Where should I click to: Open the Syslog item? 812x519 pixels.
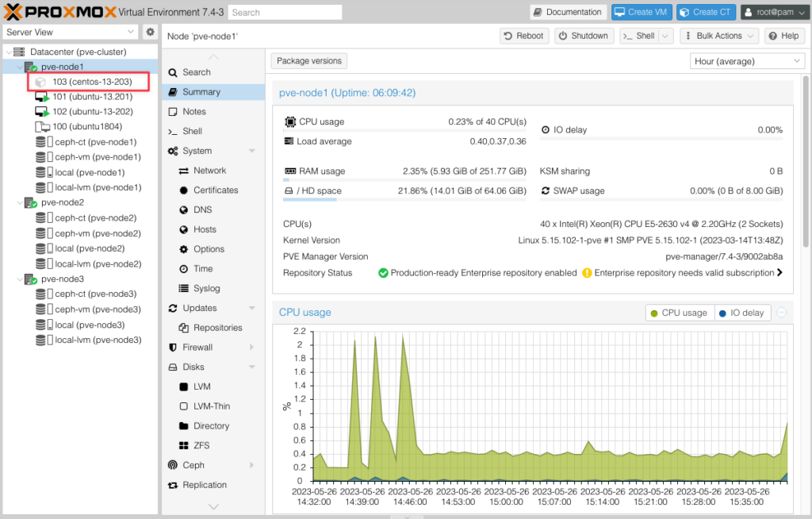coord(213,289)
